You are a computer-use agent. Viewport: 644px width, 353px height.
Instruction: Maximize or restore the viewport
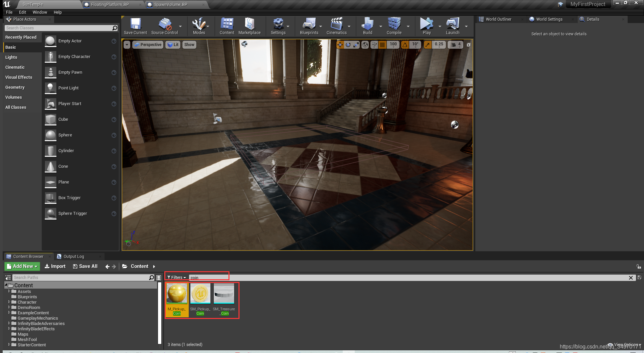coord(468,45)
